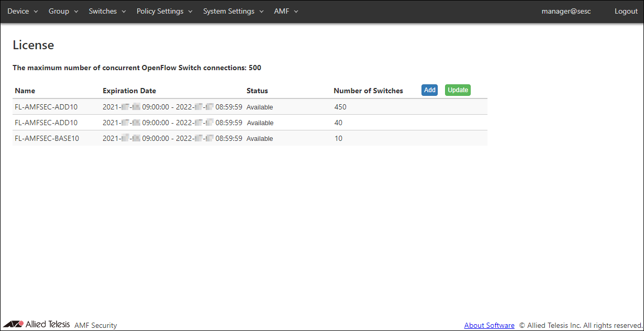Click the Status column header
The image size is (644, 331).
[x=257, y=91]
